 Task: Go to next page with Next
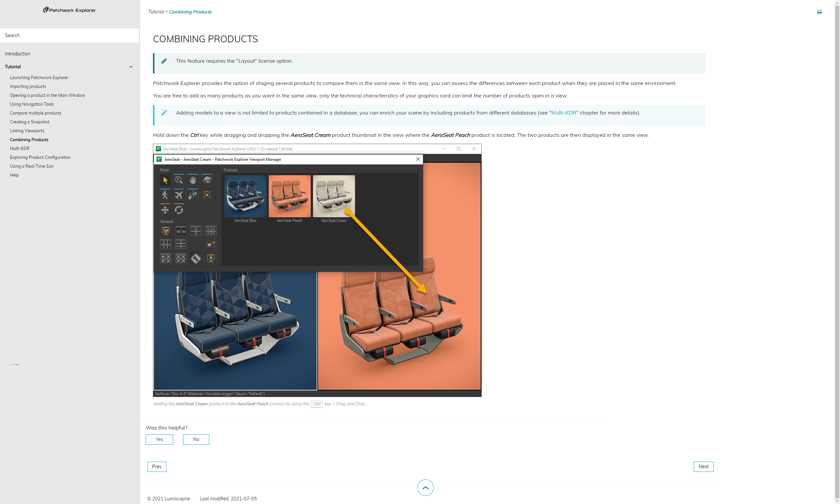coord(703,467)
